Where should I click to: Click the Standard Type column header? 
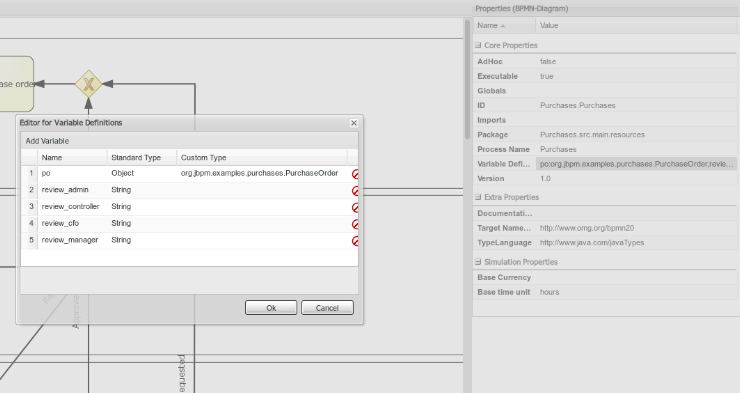coord(142,158)
